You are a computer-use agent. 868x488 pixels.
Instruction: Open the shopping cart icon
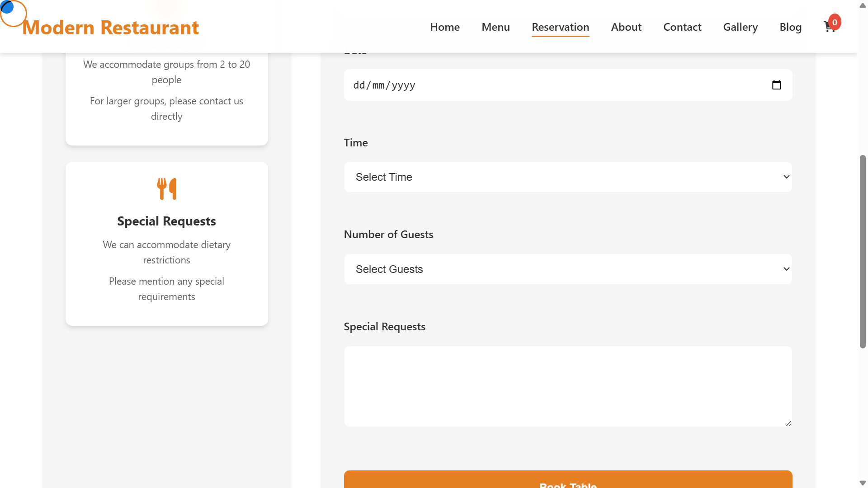pyautogui.click(x=829, y=28)
